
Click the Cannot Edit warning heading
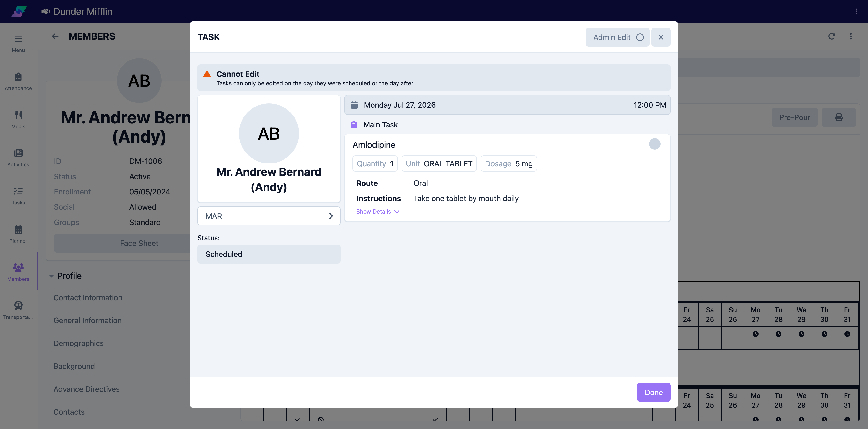[238, 74]
